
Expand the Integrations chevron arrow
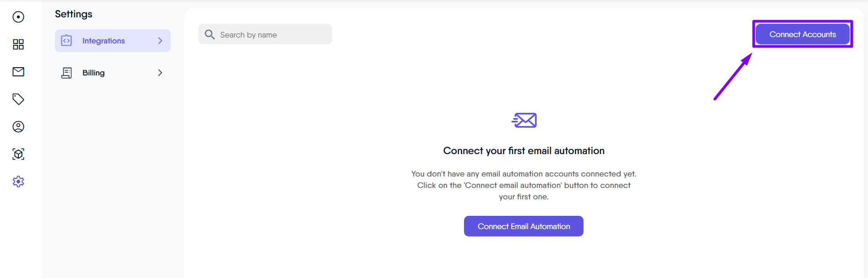pos(160,41)
